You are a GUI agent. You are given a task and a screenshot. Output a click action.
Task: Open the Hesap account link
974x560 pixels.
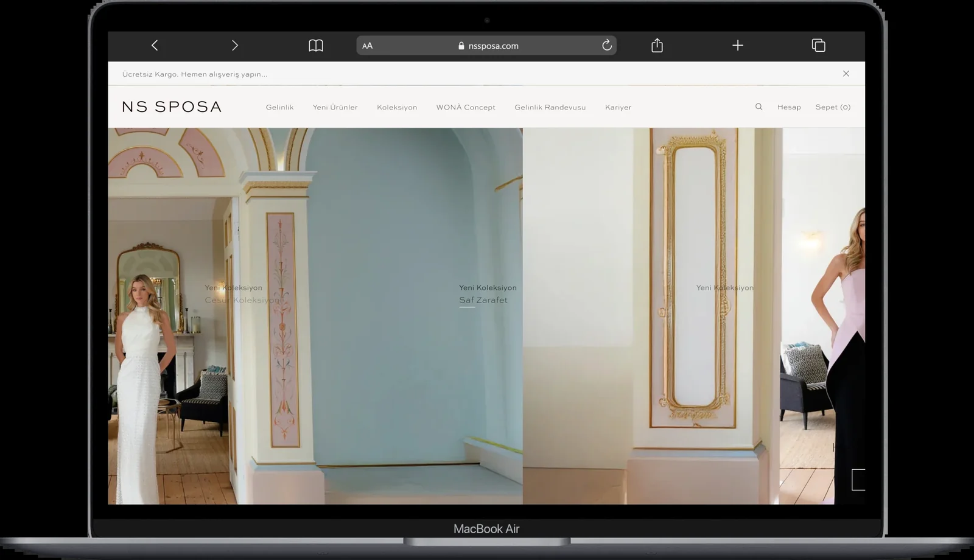coord(789,107)
